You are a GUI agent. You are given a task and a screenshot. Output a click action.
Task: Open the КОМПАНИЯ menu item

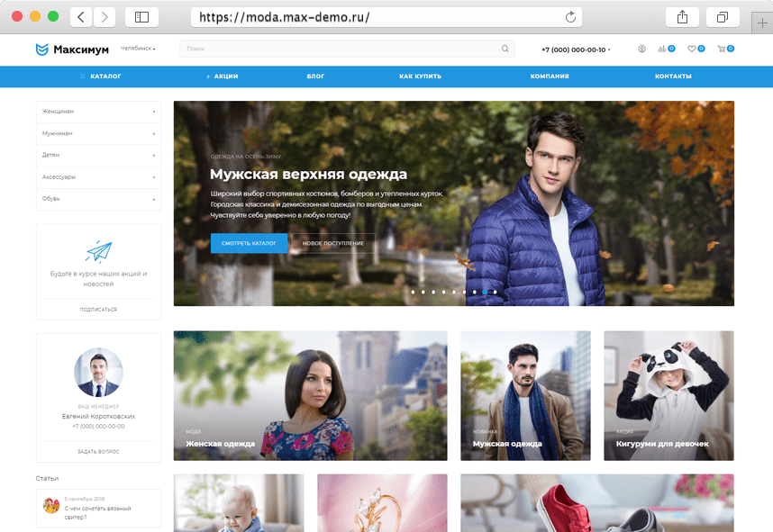tap(550, 77)
